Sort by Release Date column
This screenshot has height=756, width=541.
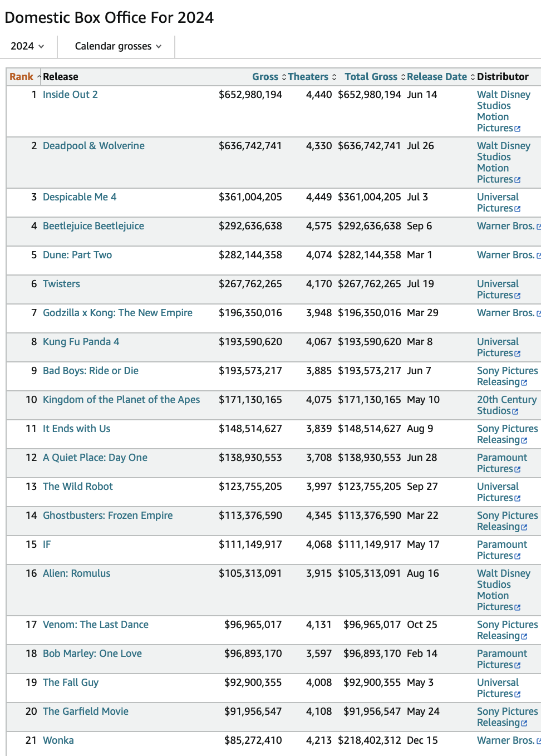click(437, 77)
